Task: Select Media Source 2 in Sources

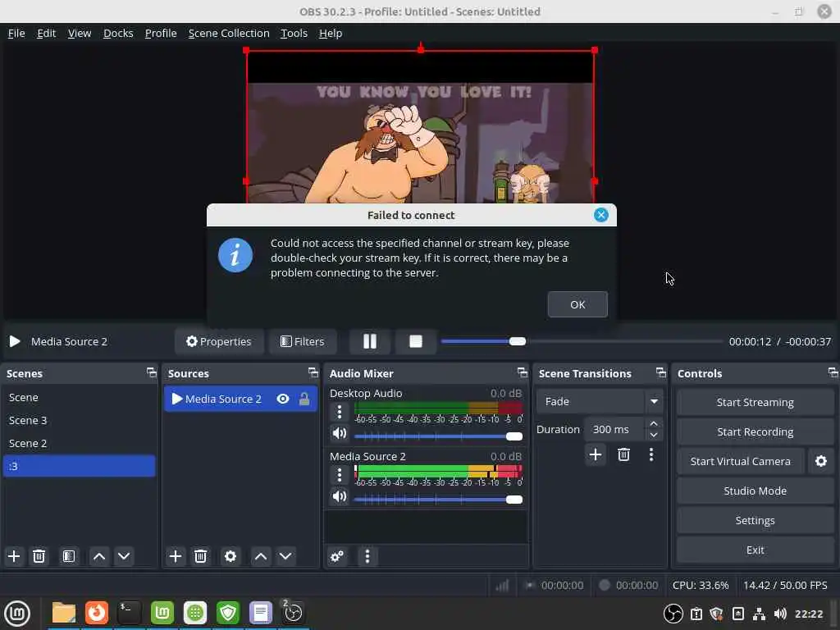Action: tap(240, 399)
